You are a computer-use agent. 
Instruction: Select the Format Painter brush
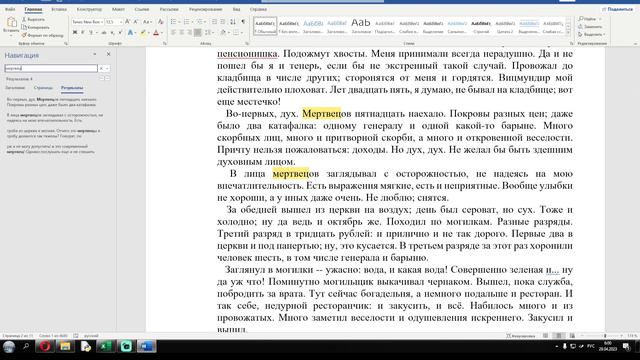pos(24,35)
